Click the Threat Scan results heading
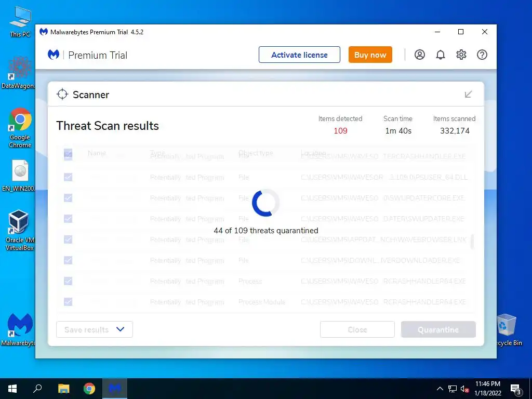 tap(108, 126)
